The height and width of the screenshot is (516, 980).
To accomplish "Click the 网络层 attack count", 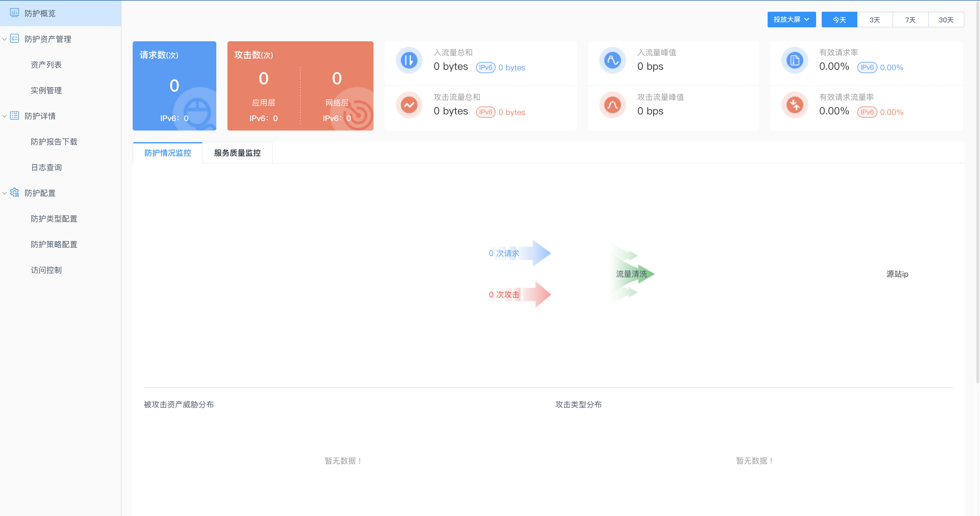I will tap(337, 78).
